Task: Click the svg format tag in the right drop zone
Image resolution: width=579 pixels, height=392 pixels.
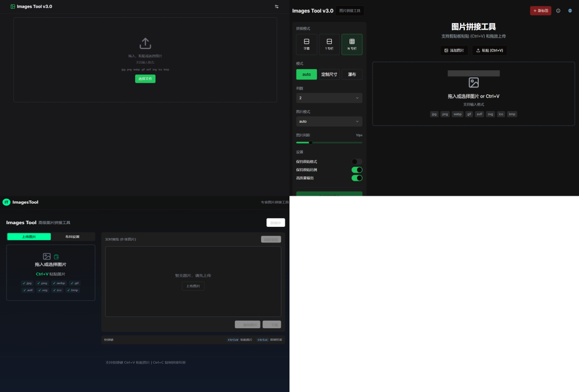Action: (x=491, y=114)
